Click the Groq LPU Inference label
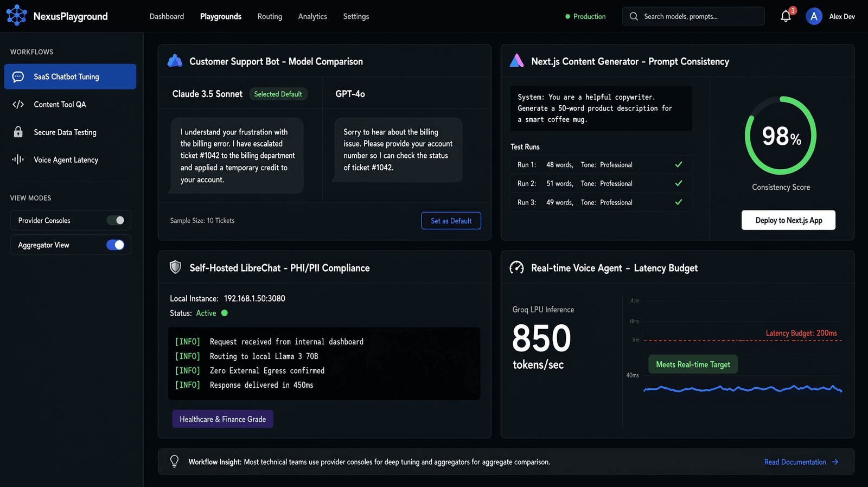The image size is (868, 487). [x=543, y=310]
